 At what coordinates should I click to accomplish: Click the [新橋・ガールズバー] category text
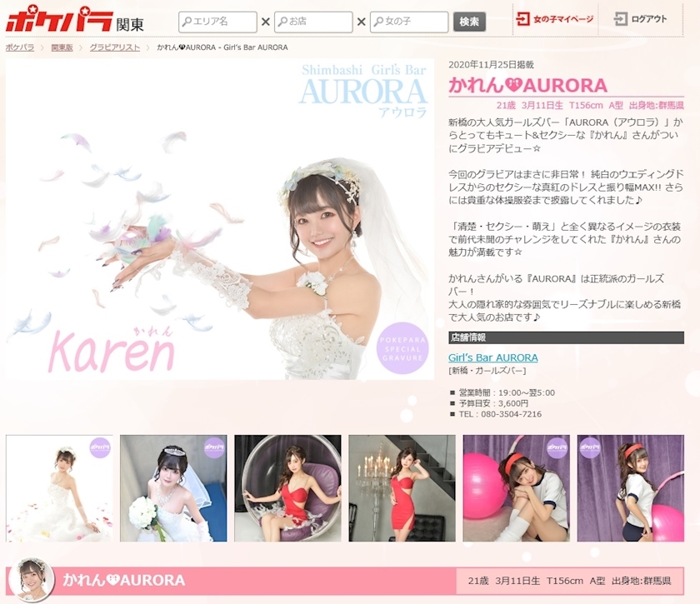(x=487, y=371)
